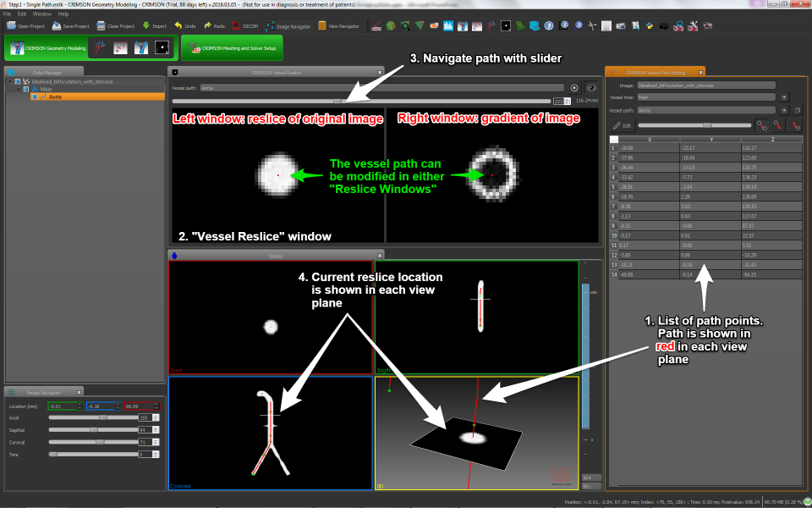Screen dimensions: 812x508
Task: Click the Save Project toolbar button
Action: [x=72, y=26]
